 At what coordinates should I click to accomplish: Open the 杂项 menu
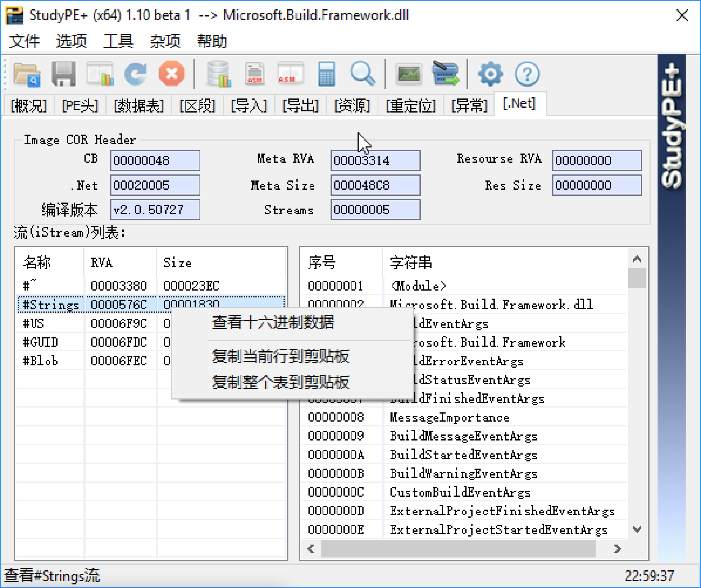165,41
